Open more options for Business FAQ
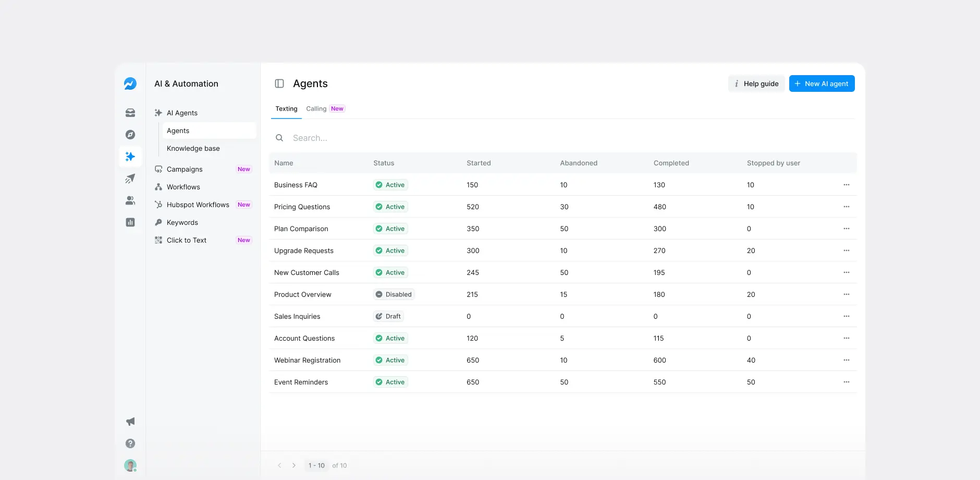This screenshot has height=480, width=980. tap(847, 185)
